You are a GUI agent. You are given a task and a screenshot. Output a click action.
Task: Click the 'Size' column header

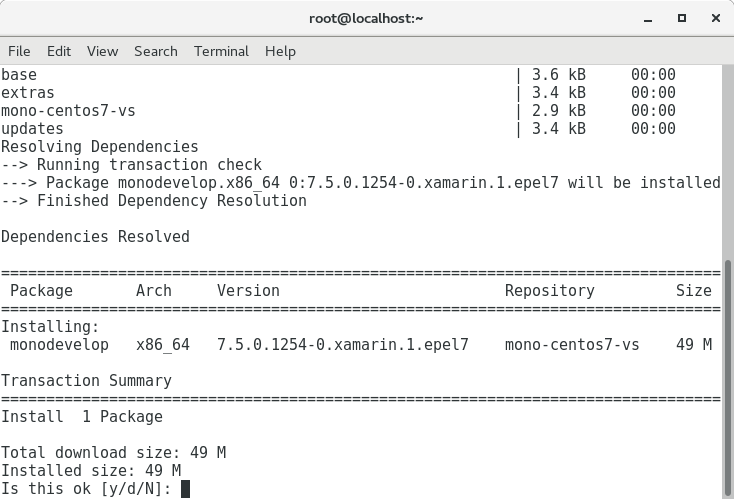[693, 291]
